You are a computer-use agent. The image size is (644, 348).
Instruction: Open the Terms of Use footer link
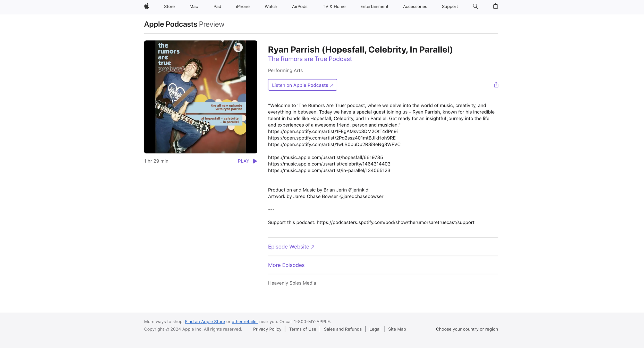302,329
